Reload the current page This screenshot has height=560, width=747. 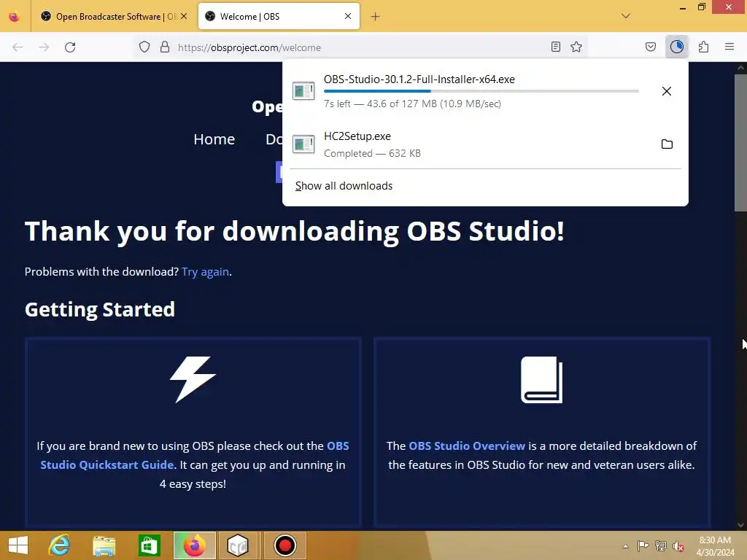click(70, 47)
